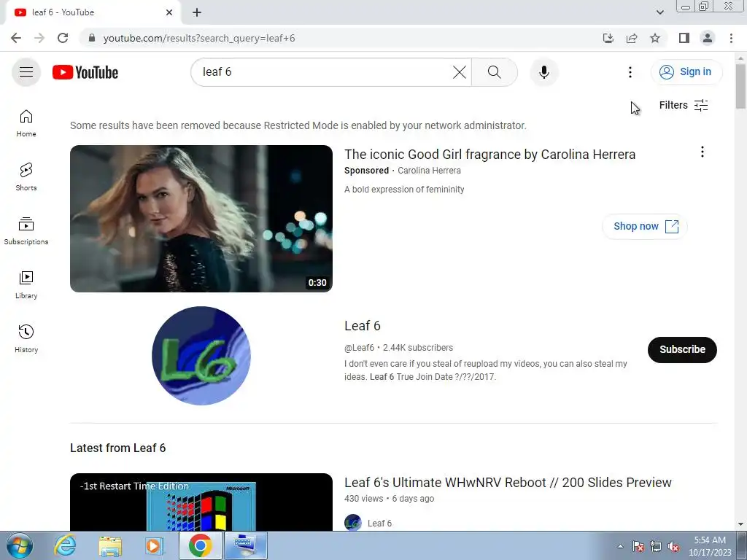The height and width of the screenshot is (560, 747).
Task: Subscribe to the Leaf 6 channel
Action: tap(682, 349)
